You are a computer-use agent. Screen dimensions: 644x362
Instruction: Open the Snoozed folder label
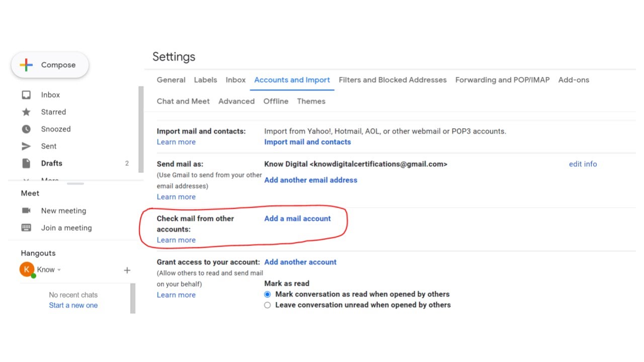click(56, 129)
